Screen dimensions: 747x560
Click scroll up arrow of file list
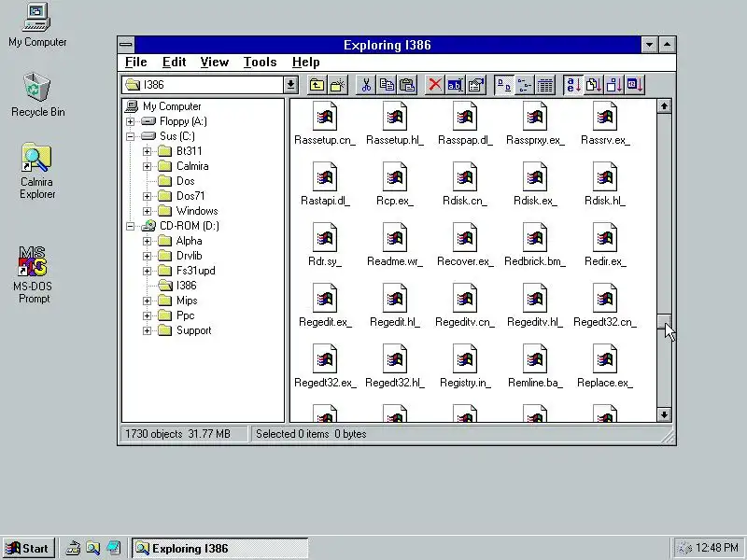[x=664, y=106]
